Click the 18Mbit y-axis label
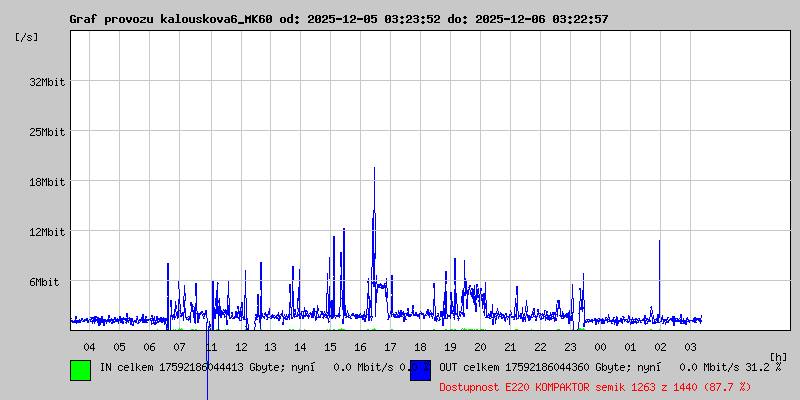The image size is (800, 400). point(46,182)
